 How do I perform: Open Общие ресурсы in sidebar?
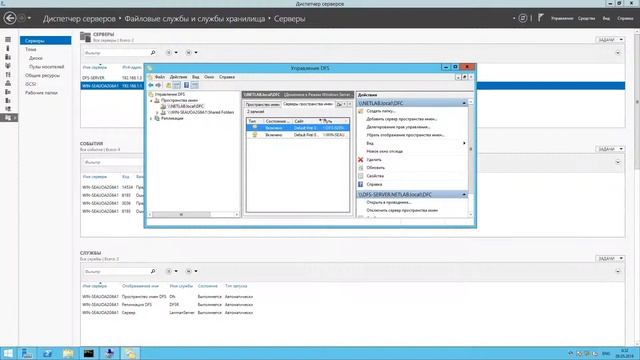tap(42, 76)
